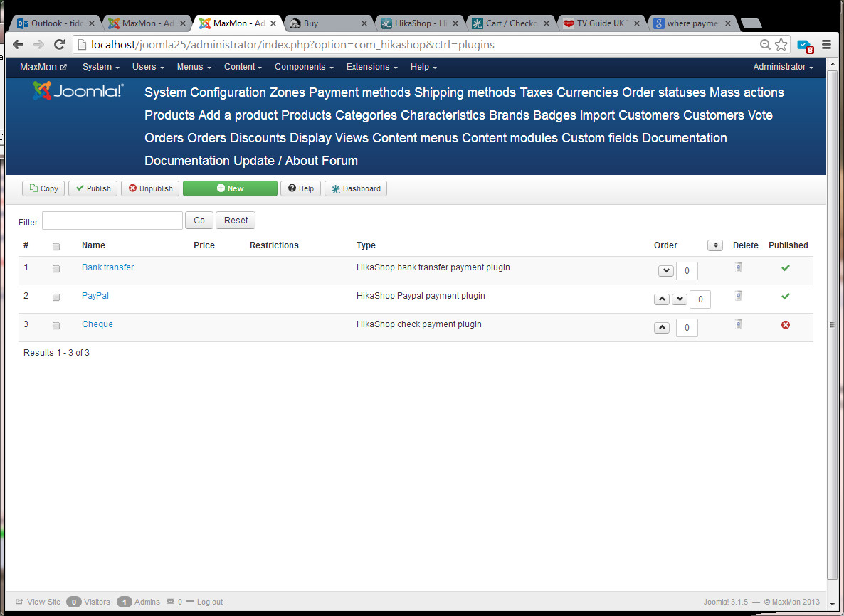Open the Menus dropdown menu
844x616 pixels.
pos(194,67)
